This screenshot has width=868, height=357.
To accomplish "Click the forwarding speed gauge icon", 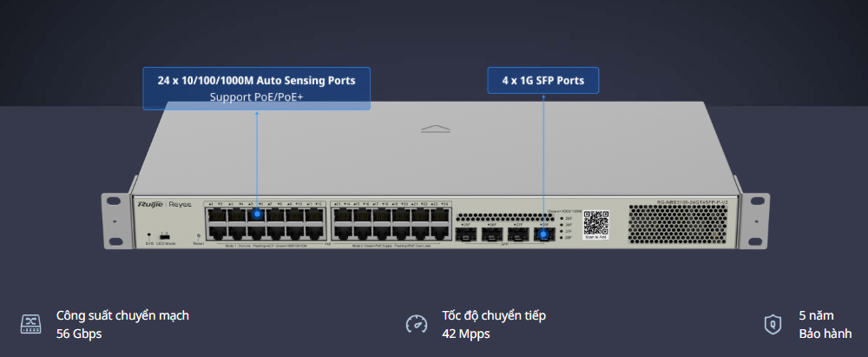I will point(417,325).
